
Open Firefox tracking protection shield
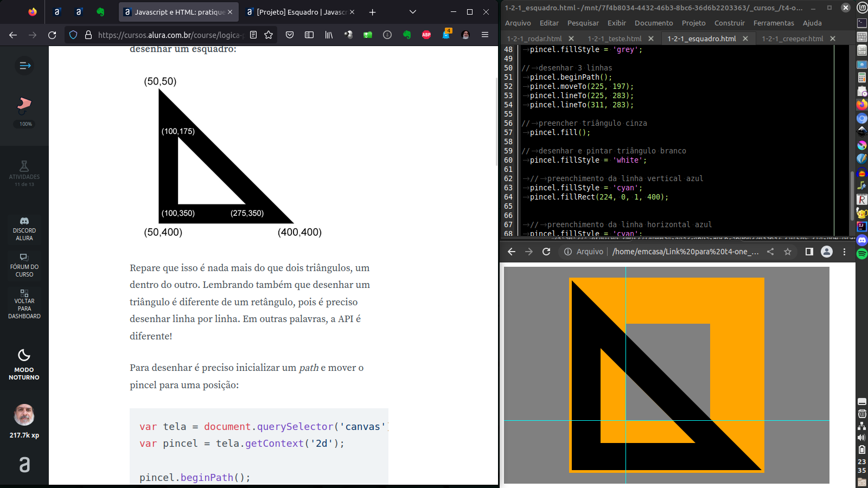point(73,35)
